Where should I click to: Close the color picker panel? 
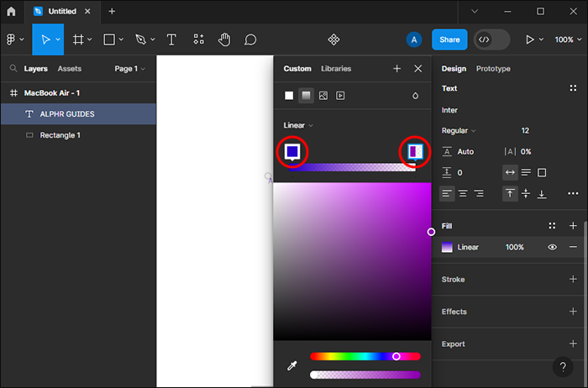click(417, 69)
